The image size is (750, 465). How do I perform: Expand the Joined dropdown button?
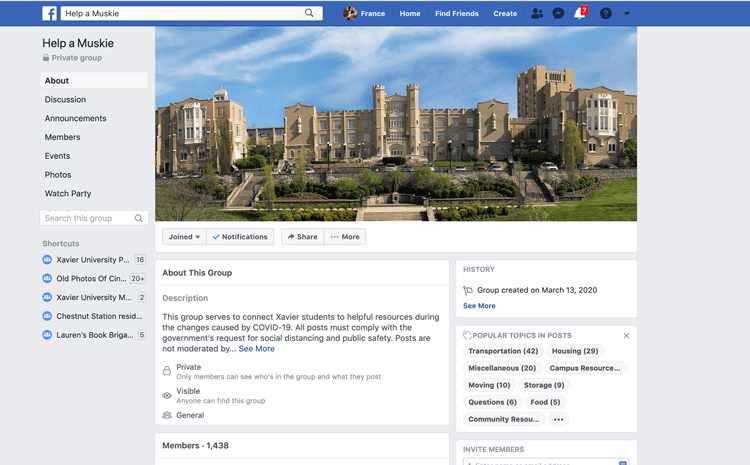pos(184,237)
